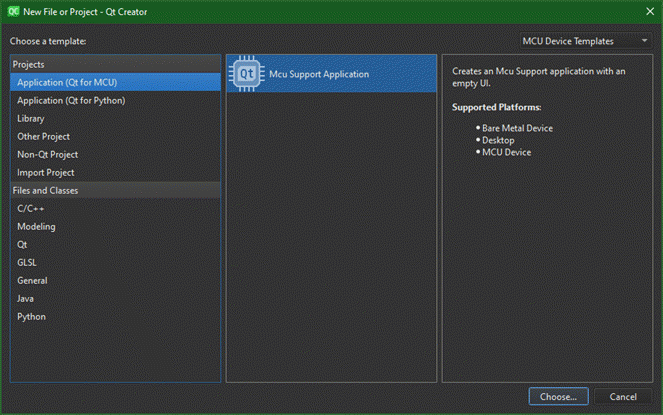Select the Mcu Support Application template label
Viewport: 663px width, 415px height.
tap(319, 74)
